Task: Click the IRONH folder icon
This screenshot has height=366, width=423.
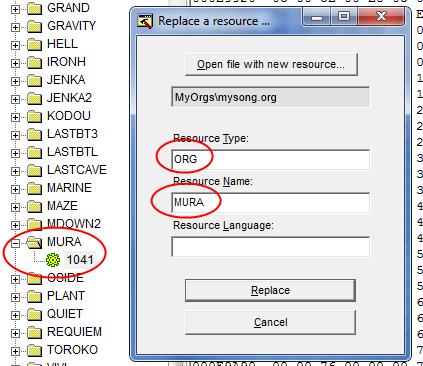Action: click(34, 63)
